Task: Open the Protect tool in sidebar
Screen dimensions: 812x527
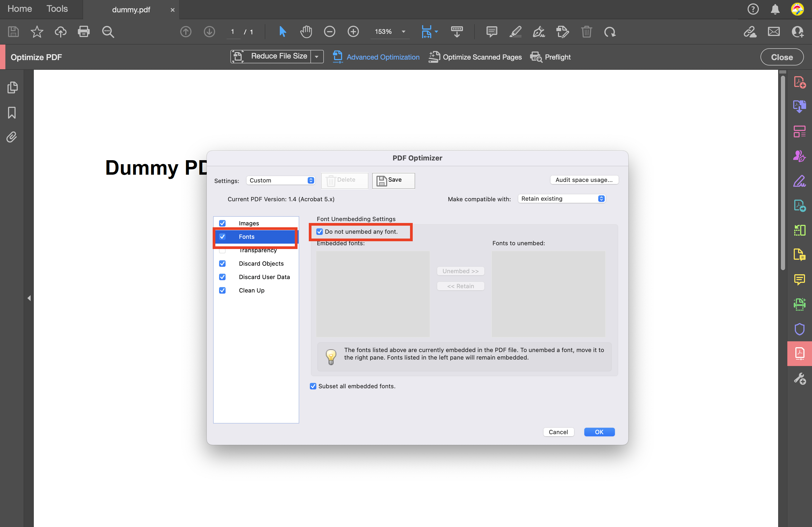Action: click(x=800, y=329)
